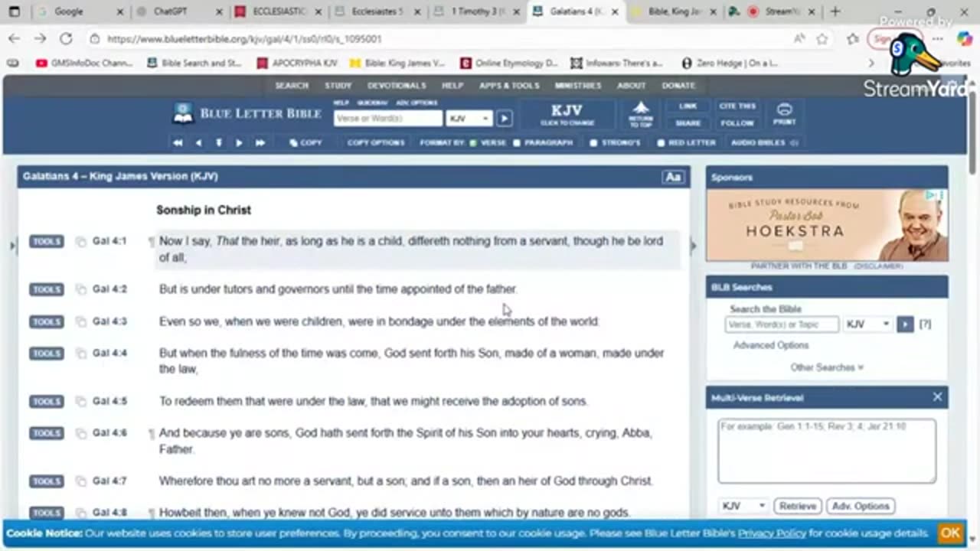Open Copy Options menu
This screenshot has width=980, height=551.
[376, 143]
